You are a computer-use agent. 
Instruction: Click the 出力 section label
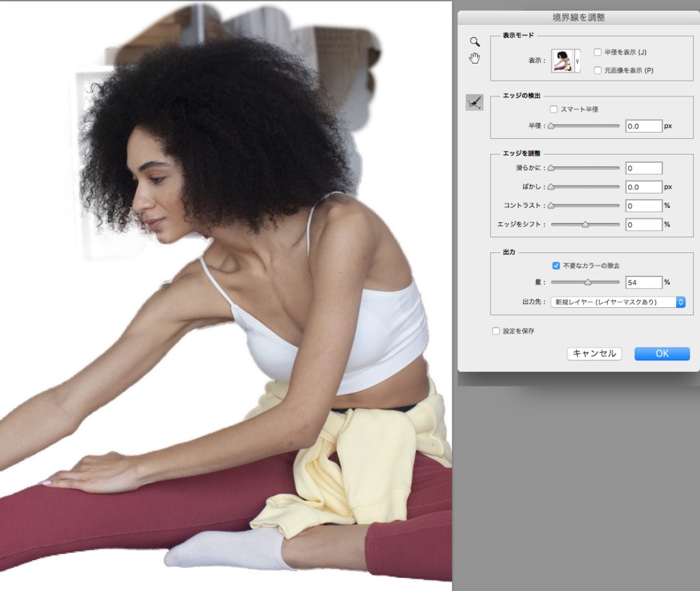tap(509, 252)
